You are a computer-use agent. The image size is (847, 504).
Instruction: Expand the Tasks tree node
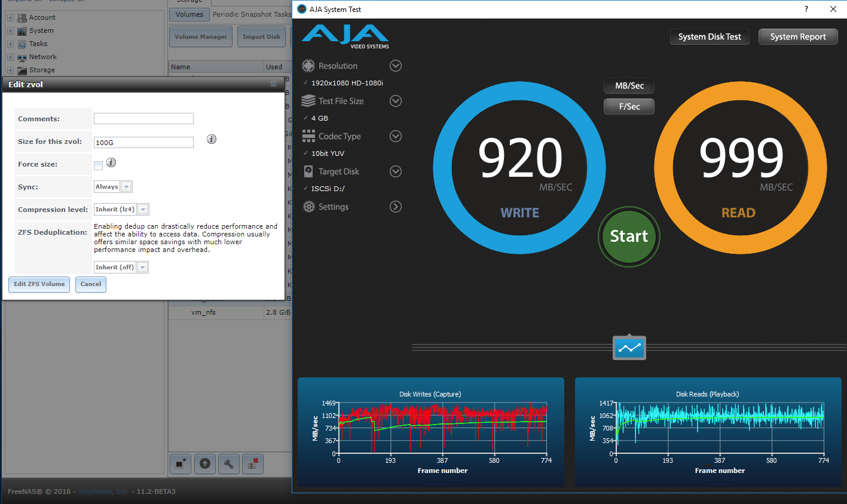(x=10, y=44)
